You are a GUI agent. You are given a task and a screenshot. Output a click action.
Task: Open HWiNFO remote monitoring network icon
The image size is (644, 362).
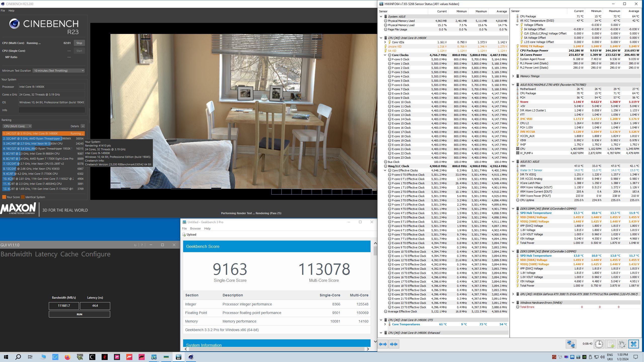[x=571, y=344]
